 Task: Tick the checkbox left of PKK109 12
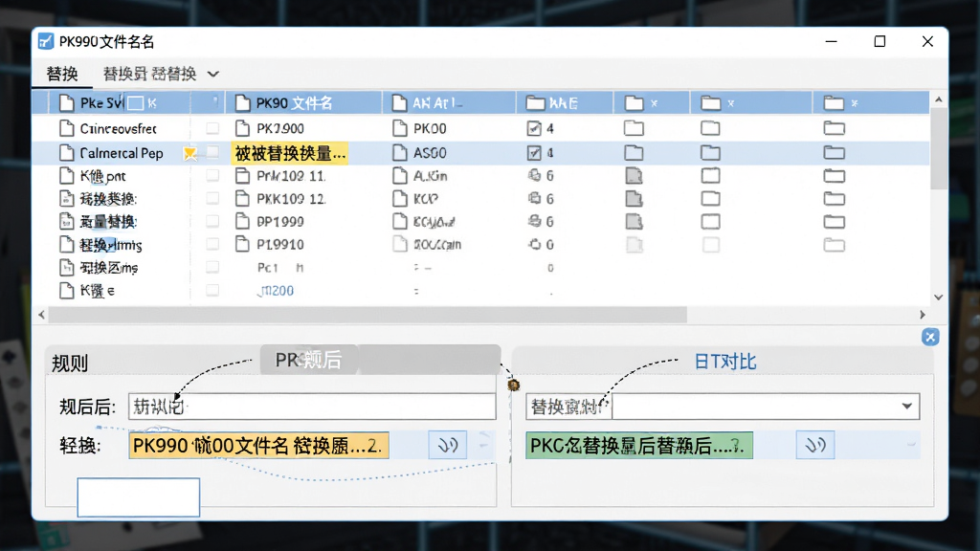coord(212,199)
